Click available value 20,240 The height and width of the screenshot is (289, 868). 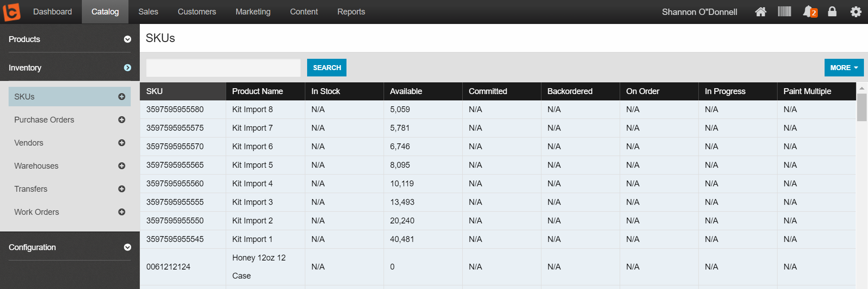(x=402, y=221)
